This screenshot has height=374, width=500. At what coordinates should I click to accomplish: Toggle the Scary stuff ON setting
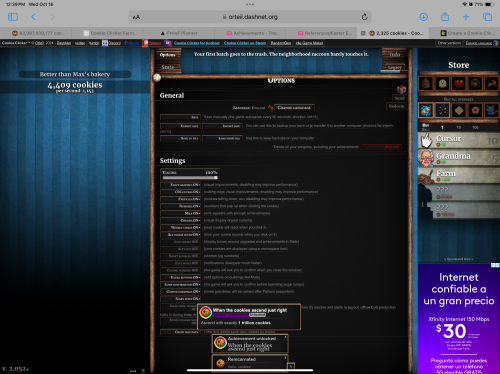[180, 299]
